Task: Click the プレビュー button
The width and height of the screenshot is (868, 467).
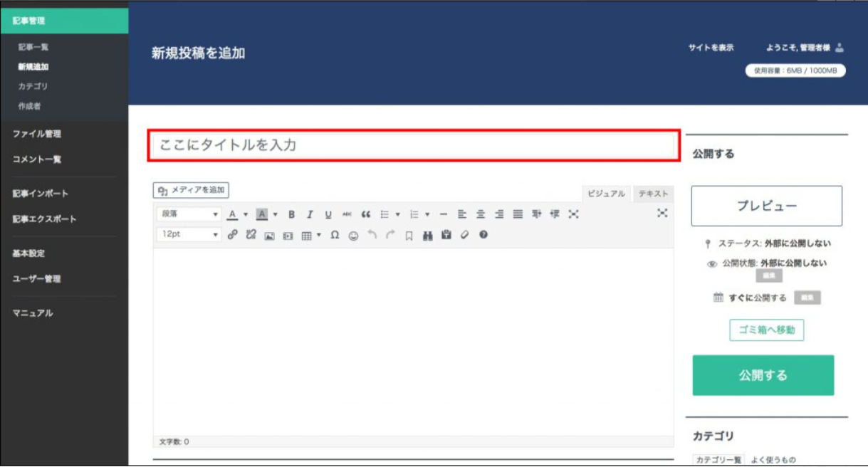Action: 766,206
